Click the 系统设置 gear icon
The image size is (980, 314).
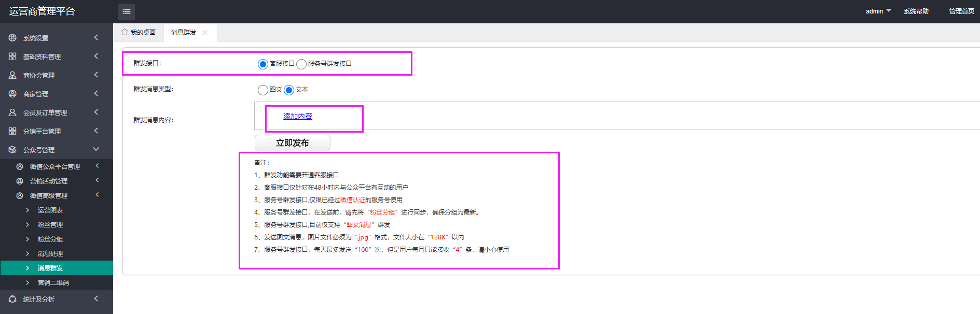(x=12, y=38)
